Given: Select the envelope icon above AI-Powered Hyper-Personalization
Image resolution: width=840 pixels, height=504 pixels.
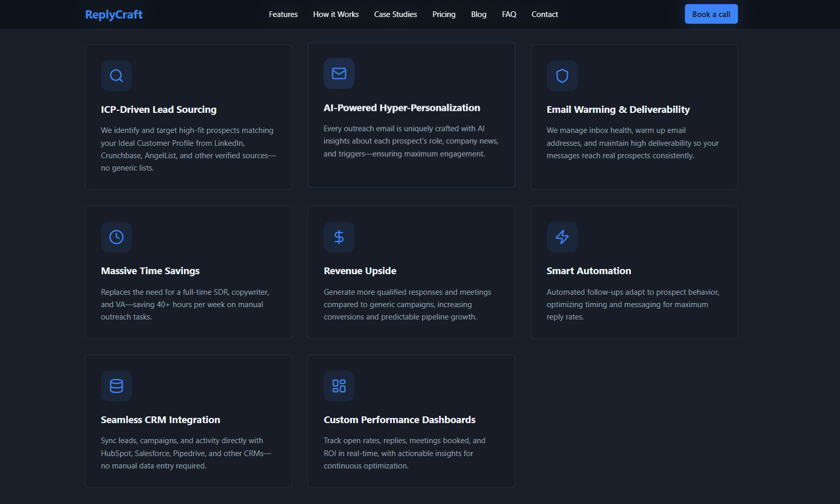Looking at the screenshot, I should [339, 74].
